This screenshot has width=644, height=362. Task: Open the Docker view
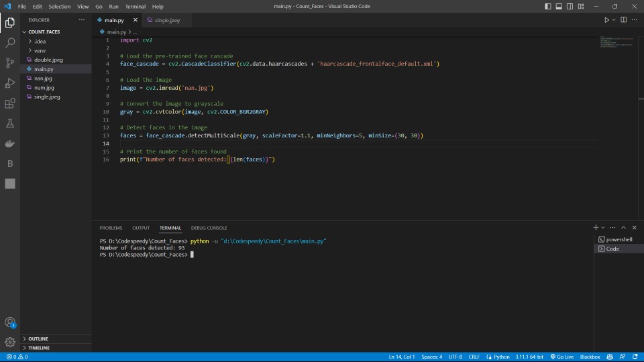tap(10, 143)
